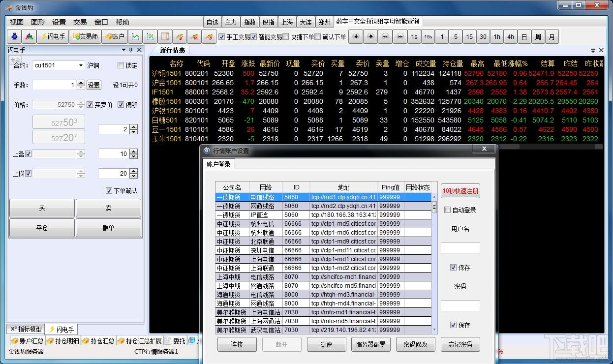
Task: Click the multi-person group icon in toolbar
Action: click(30, 36)
